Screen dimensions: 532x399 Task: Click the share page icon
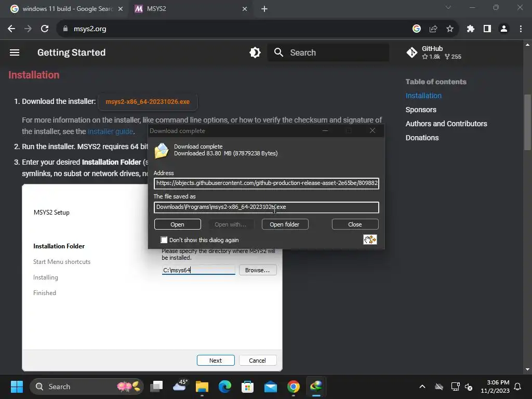tap(433, 29)
